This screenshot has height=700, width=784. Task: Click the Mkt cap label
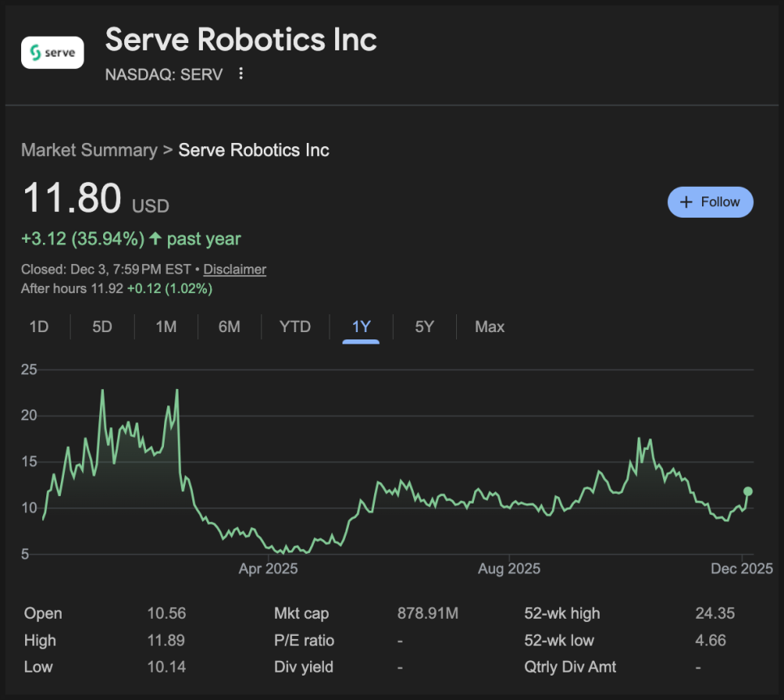302,614
